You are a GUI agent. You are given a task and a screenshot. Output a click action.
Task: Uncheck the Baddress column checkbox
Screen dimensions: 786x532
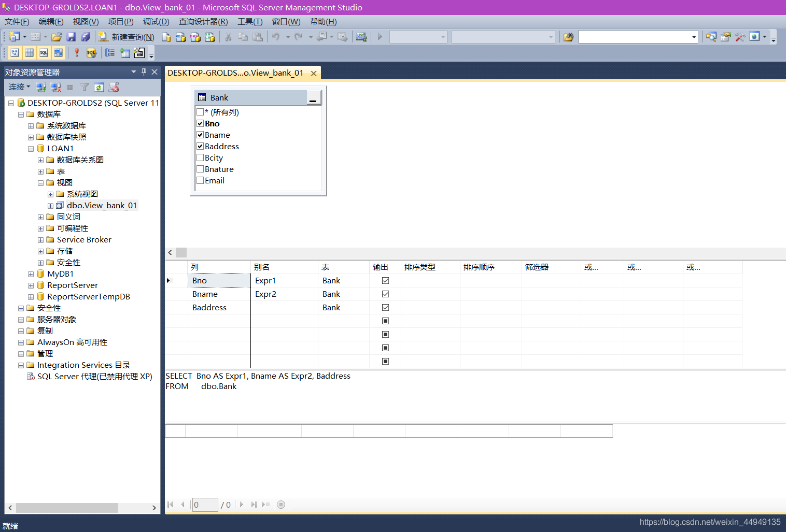pos(200,146)
